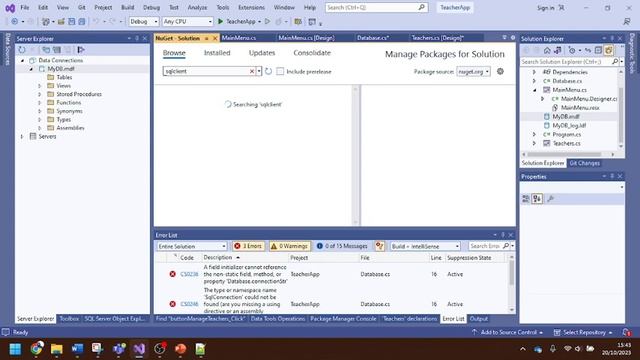
Task: Click the Save All toolbar icon
Action: pos(82,21)
